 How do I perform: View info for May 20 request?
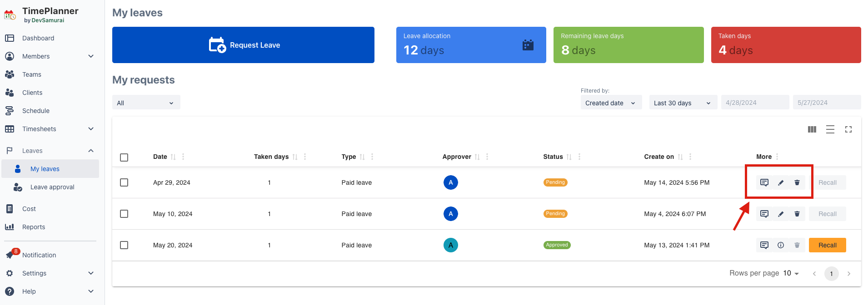[781, 245]
